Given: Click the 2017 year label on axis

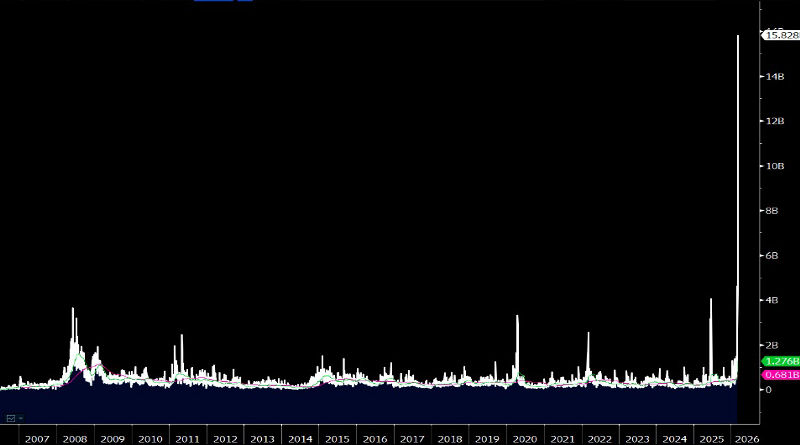Looking at the screenshot, I should [x=412, y=439].
